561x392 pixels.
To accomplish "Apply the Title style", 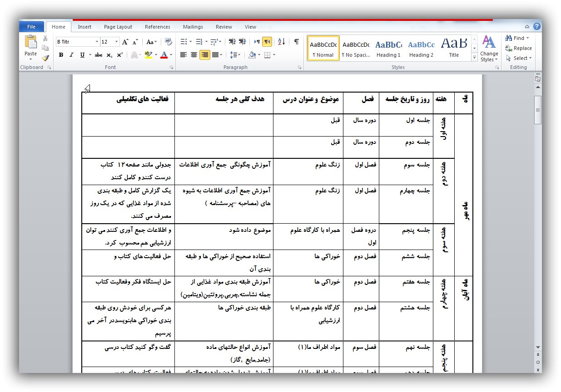I will click(x=454, y=49).
